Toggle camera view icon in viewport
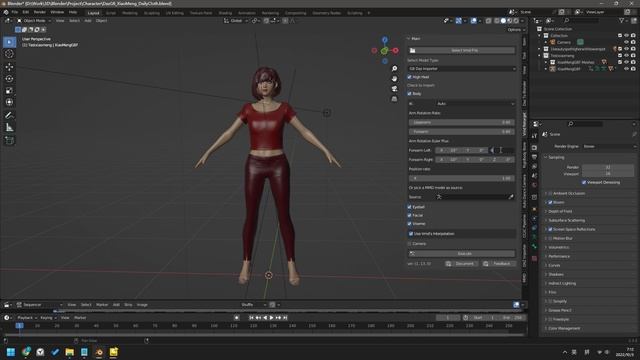The width and height of the screenshot is (640, 360). (x=394, y=89)
